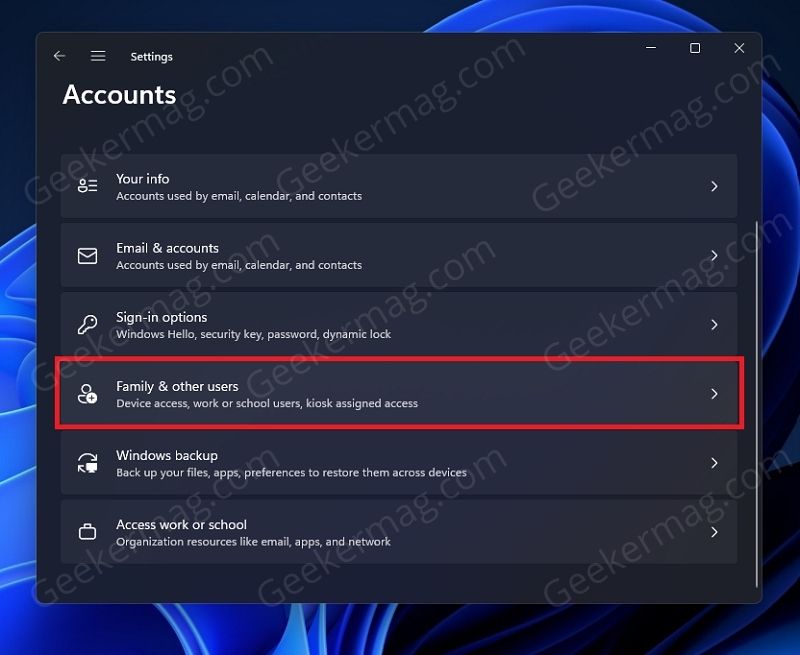Click the vertical scrollbar of Settings
Image resolution: width=800 pixels, height=655 pixels.
tap(757, 404)
